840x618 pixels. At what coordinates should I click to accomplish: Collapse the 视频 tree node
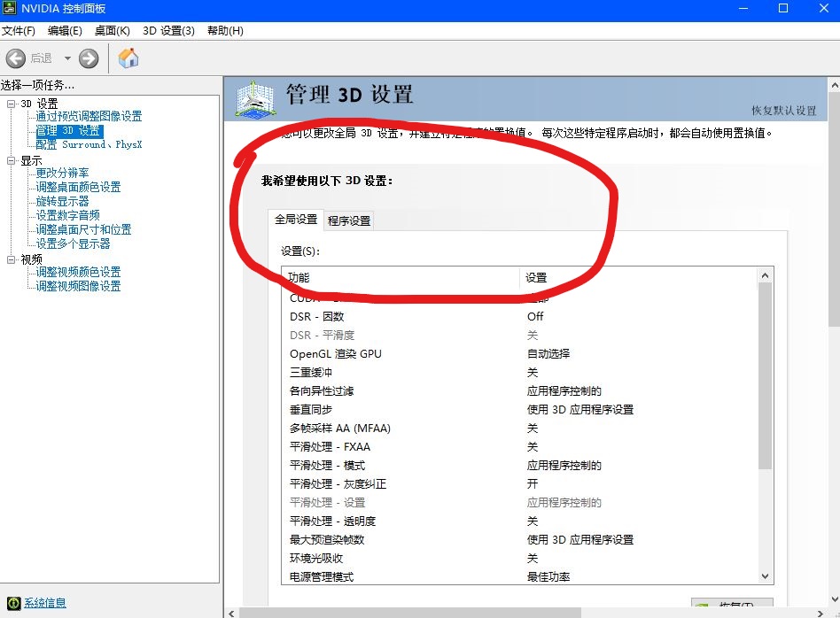[x=11, y=259]
